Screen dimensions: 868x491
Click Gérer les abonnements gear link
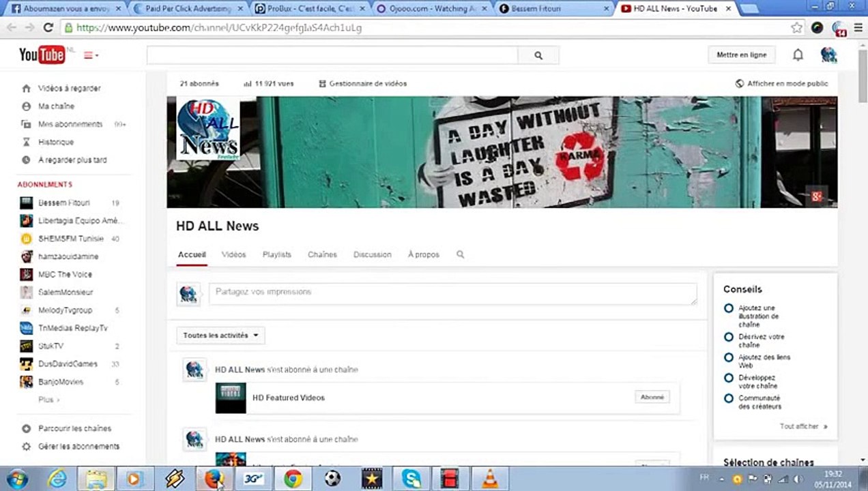pyautogui.click(x=78, y=447)
